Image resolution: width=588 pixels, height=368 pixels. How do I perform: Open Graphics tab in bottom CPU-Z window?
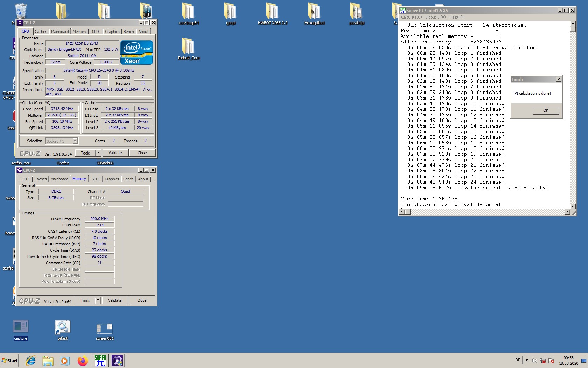pyautogui.click(x=112, y=179)
